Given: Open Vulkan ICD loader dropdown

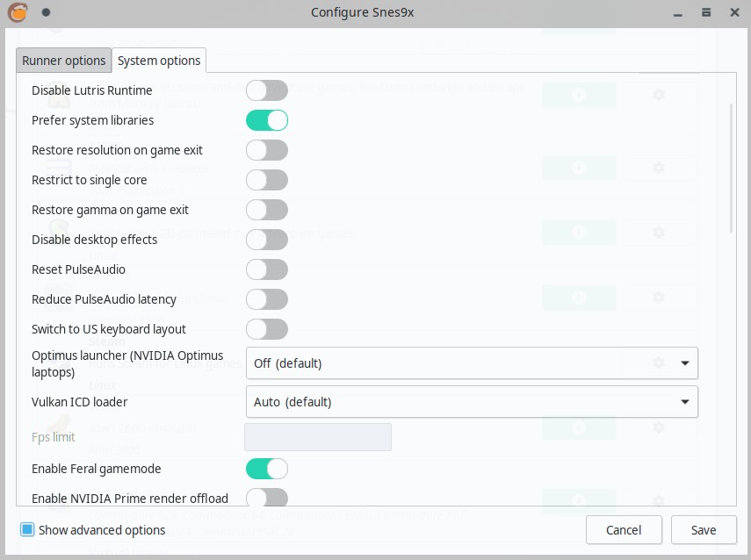Looking at the screenshot, I should pyautogui.click(x=472, y=402).
